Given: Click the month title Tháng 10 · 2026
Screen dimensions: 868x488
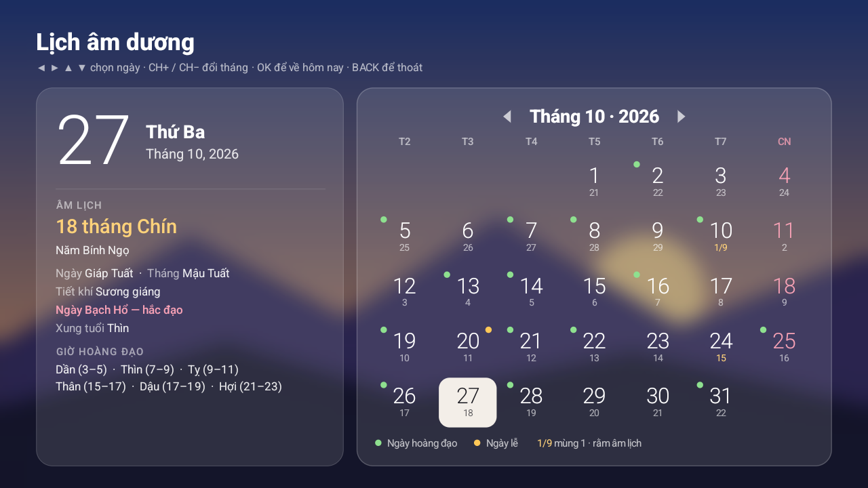Looking at the screenshot, I should tap(594, 117).
